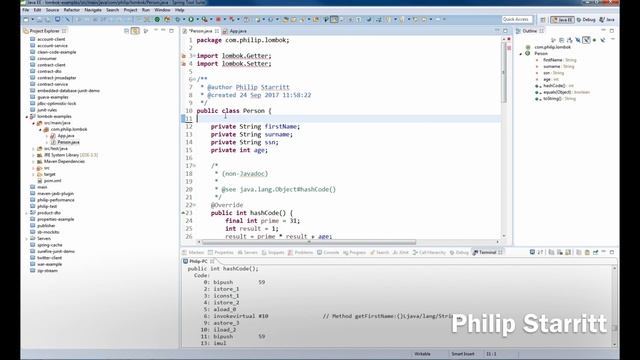Select the twitter-client project
The height and width of the screenshot is (360, 640).
49,258
